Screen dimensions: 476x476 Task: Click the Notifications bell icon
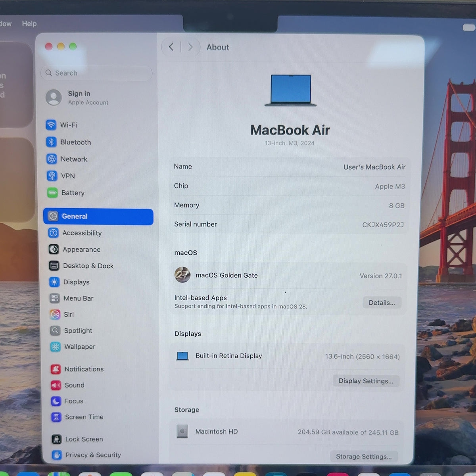click(x=56, y=369)
